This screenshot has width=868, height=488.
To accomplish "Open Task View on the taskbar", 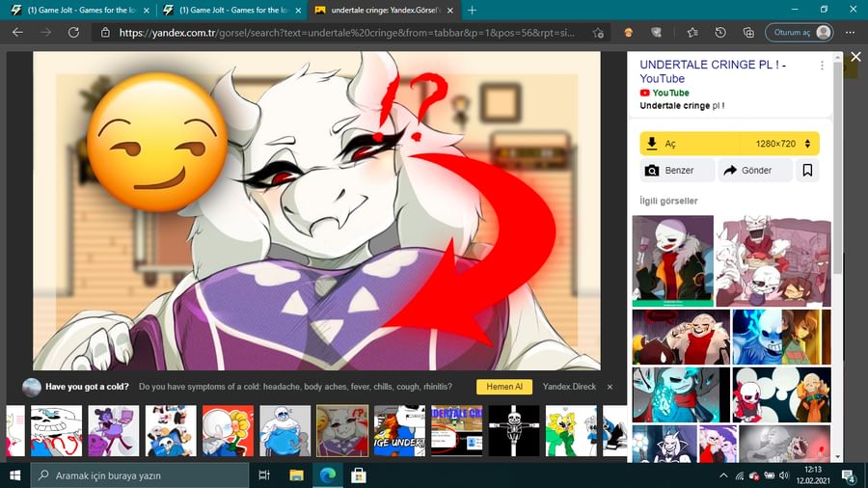I will pos(264,475).
